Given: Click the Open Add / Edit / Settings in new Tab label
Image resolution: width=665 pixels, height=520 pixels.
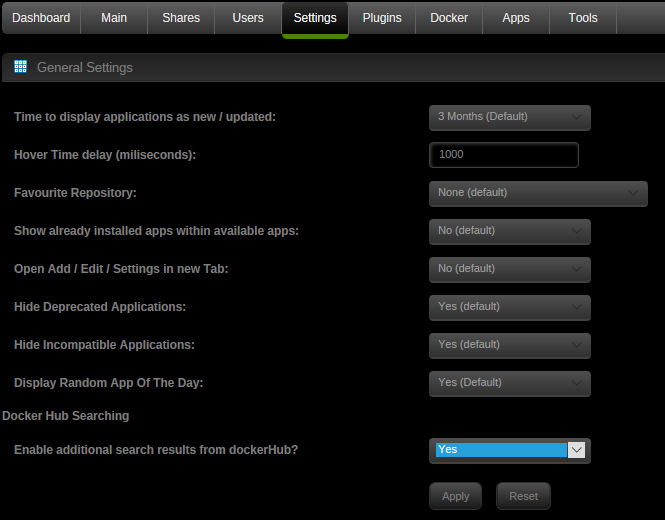Looking at the screenshot, I should coord(121,269).
